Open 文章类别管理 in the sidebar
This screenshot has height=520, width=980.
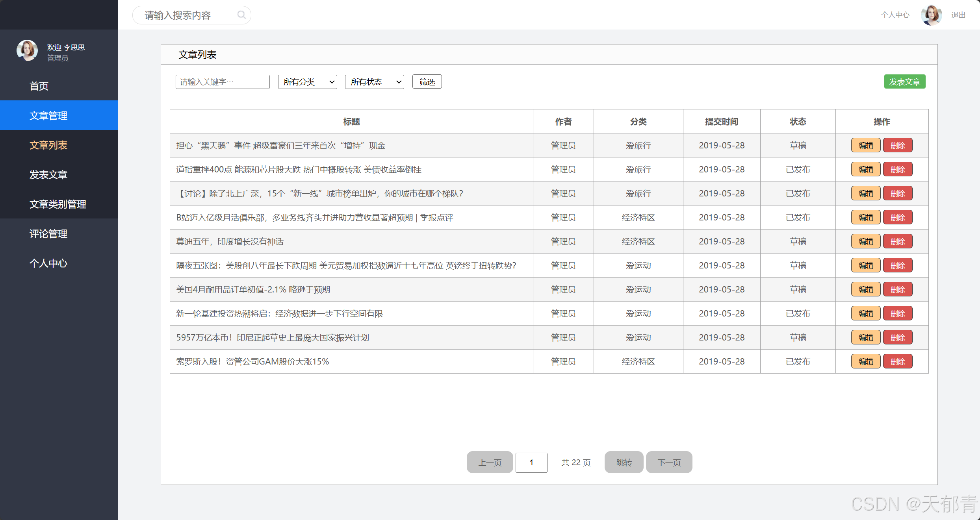coord(59,204)
